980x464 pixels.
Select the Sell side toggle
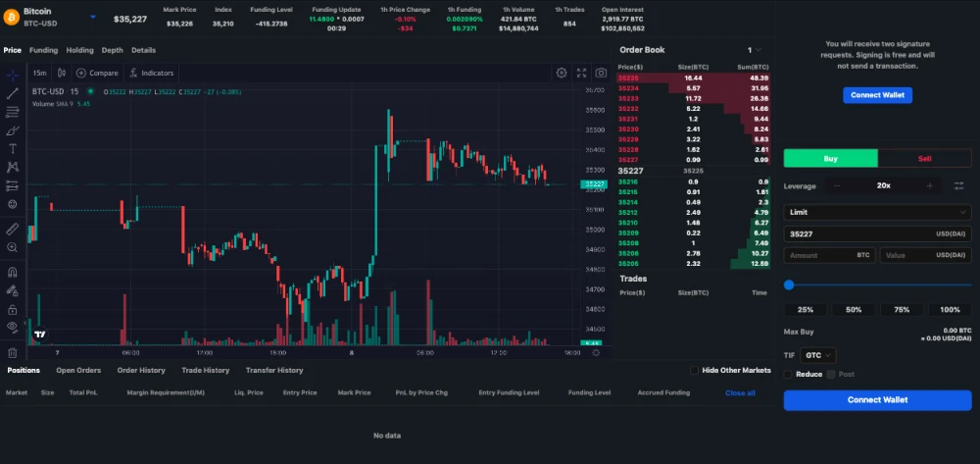point(924,158)
